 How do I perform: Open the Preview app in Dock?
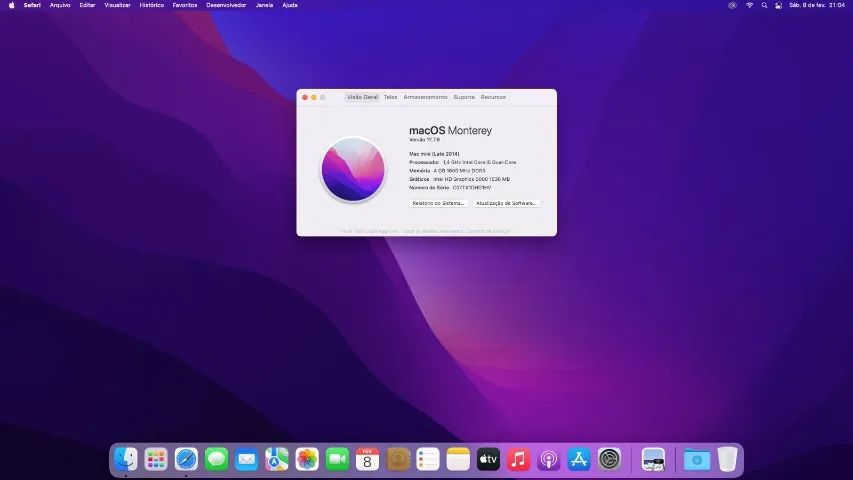(x=653, y=459)
